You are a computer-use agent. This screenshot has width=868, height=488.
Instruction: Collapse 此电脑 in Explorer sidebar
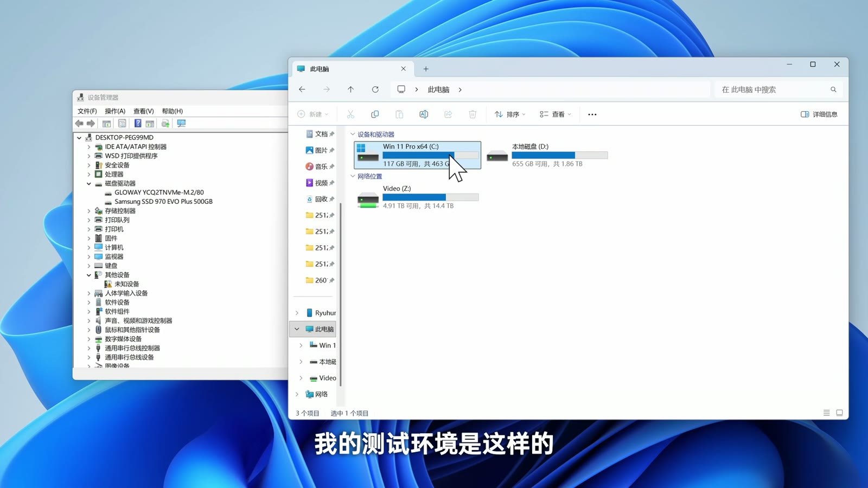[x=297, y=329]
